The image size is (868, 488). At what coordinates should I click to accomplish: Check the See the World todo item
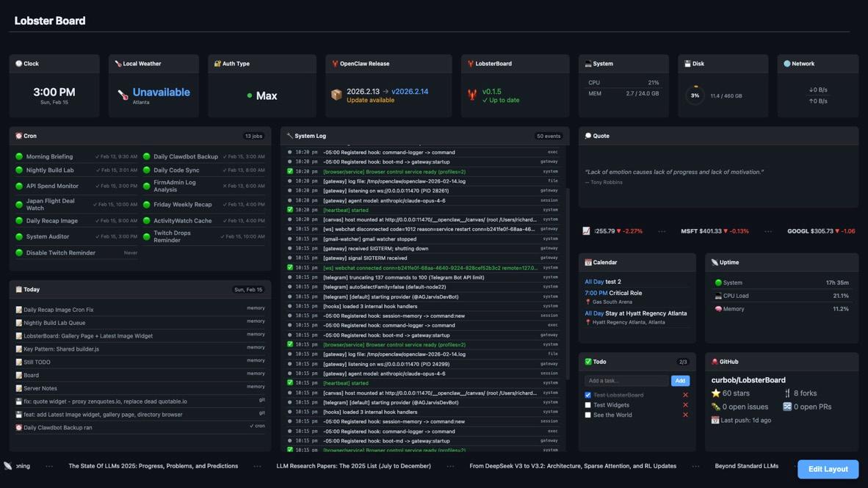[x=587, y=415]
